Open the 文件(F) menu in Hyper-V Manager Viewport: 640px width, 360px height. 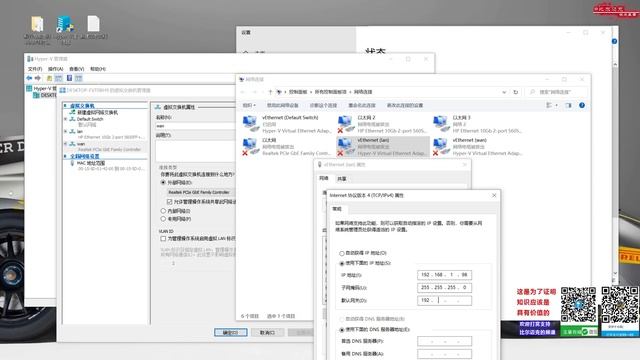click(35, 69)
